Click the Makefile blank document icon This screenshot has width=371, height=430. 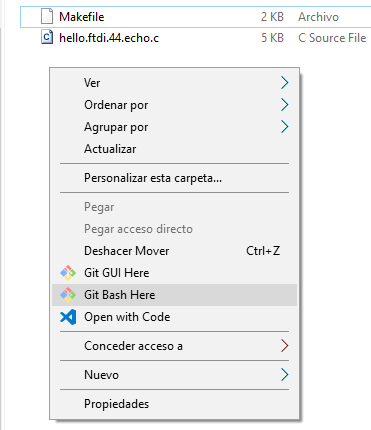pos(47,17)
